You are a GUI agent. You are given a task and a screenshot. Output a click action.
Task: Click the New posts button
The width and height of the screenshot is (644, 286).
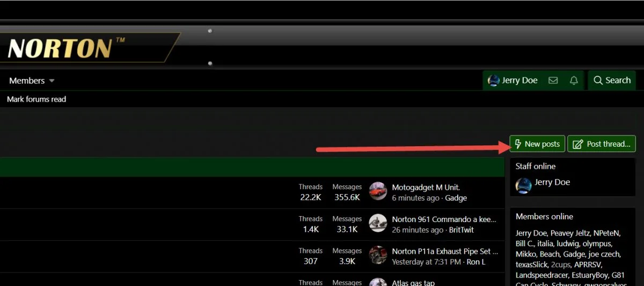coord(537,144)
